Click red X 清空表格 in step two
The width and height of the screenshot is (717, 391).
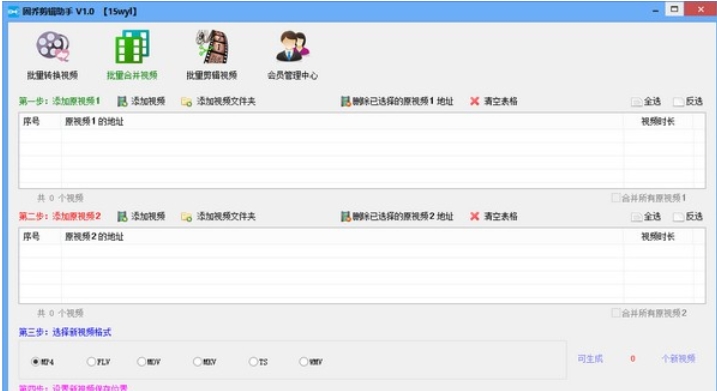pyautogui.click(x=475, y=216)
